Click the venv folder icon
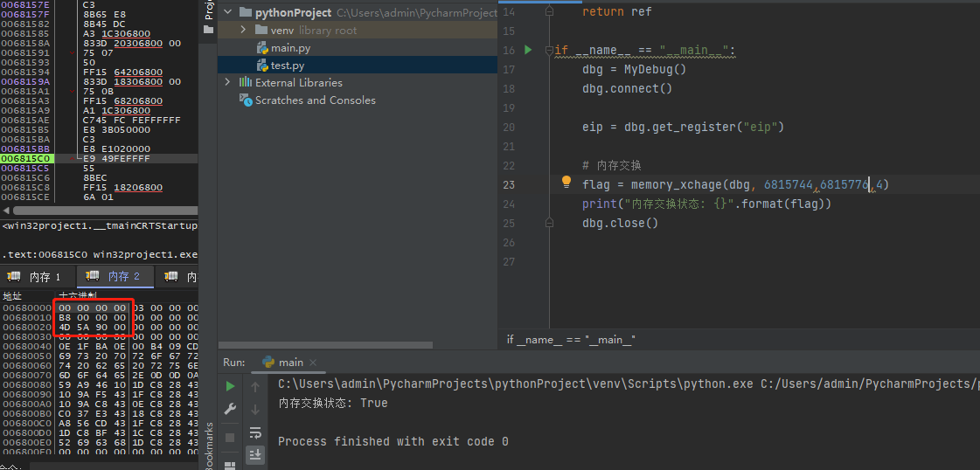 tap(261, 30)
